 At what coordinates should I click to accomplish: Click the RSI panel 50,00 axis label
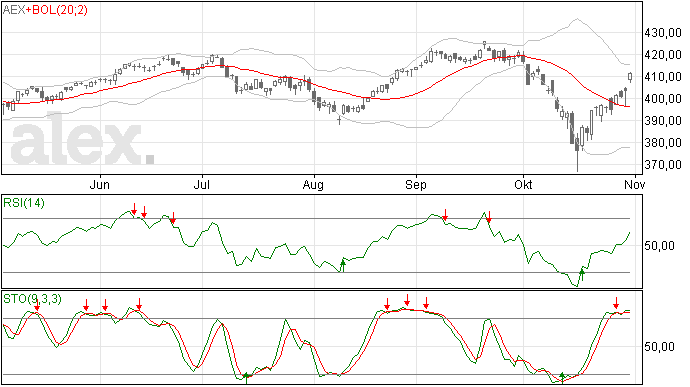pos(659,246)
